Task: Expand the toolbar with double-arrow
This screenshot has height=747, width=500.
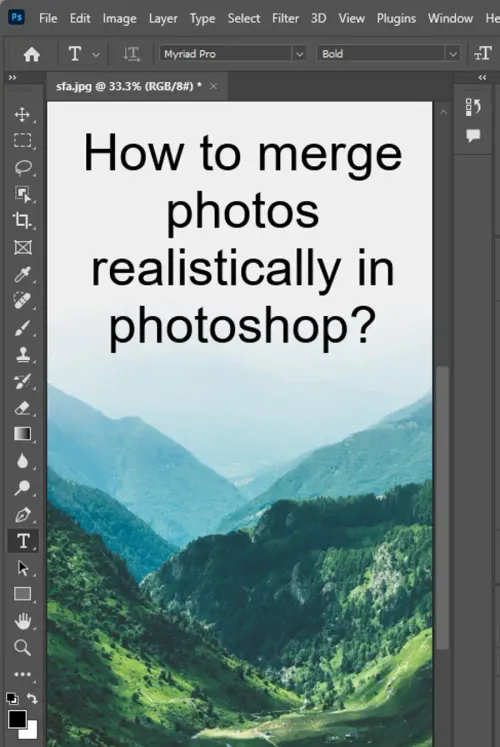Action: coord(12,77)
